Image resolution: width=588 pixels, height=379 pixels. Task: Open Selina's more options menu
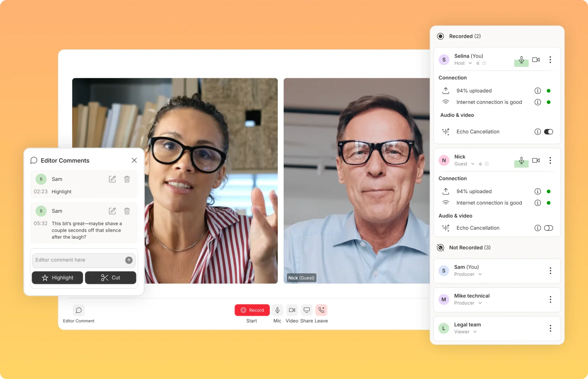point(550,59)
